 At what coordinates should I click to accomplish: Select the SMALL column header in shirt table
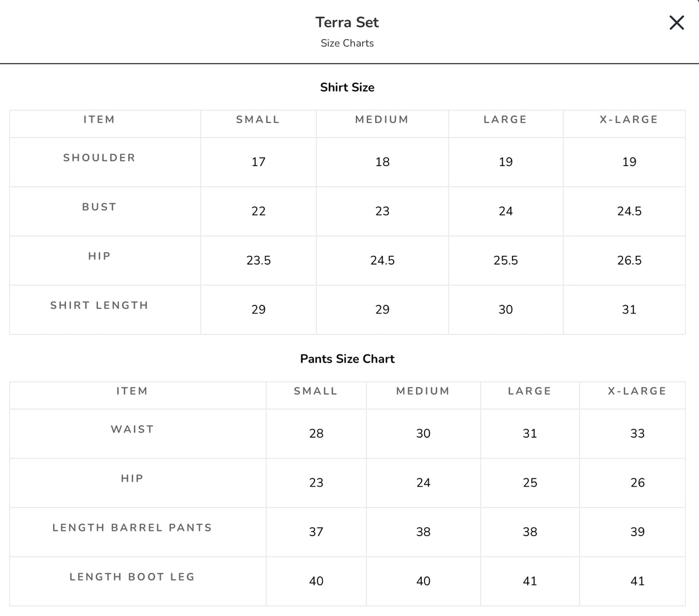click(x=258, y=119)
